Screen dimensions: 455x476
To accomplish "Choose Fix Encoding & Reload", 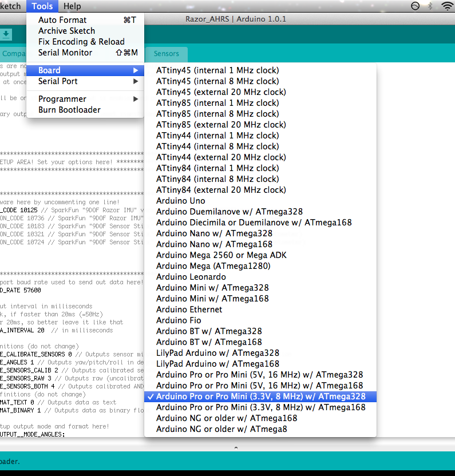I will (x=85, y=42).
